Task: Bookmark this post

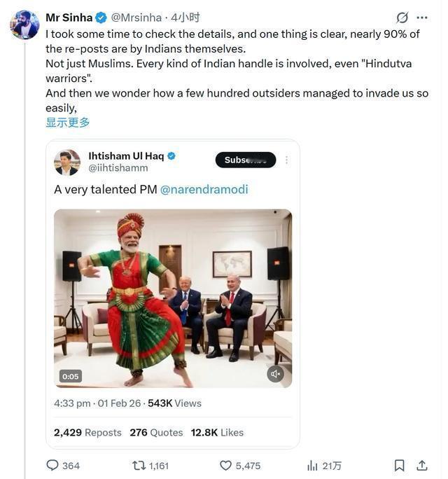Action: point(399,465)
